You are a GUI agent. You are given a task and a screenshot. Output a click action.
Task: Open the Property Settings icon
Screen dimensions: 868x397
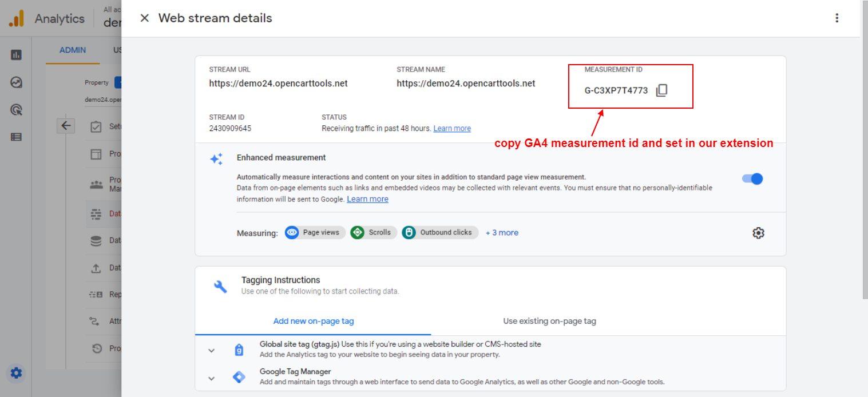pos(96,154)
